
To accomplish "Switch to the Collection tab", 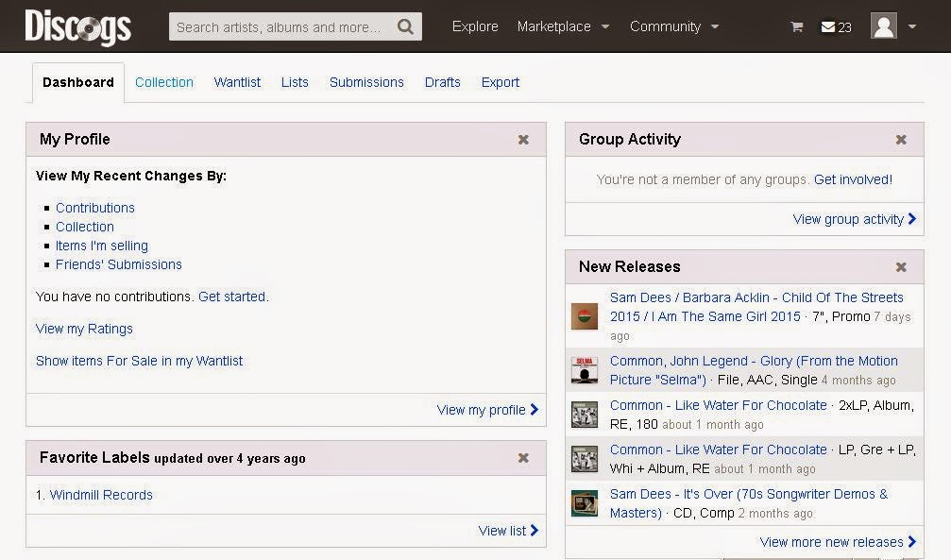I will (163, 82).
